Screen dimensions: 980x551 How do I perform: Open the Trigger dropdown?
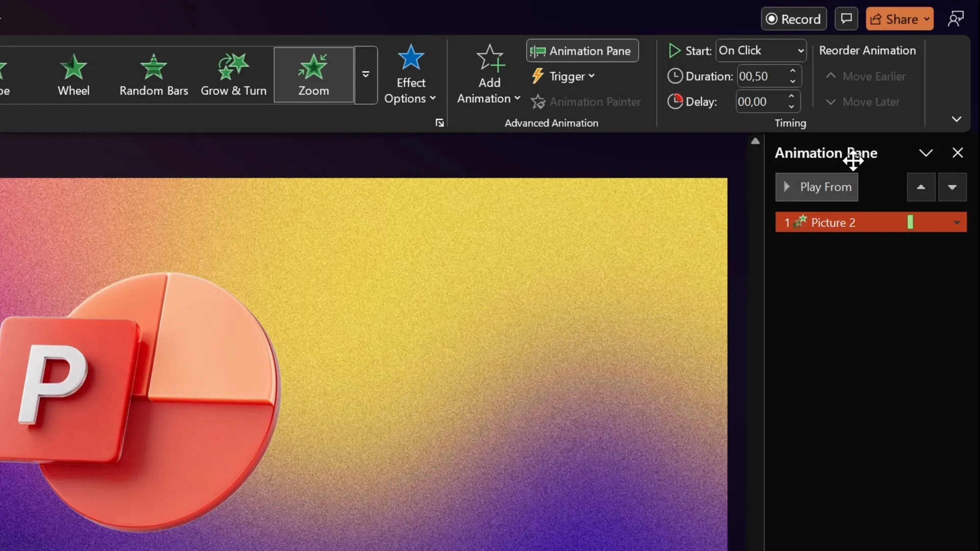coord(563,77)
